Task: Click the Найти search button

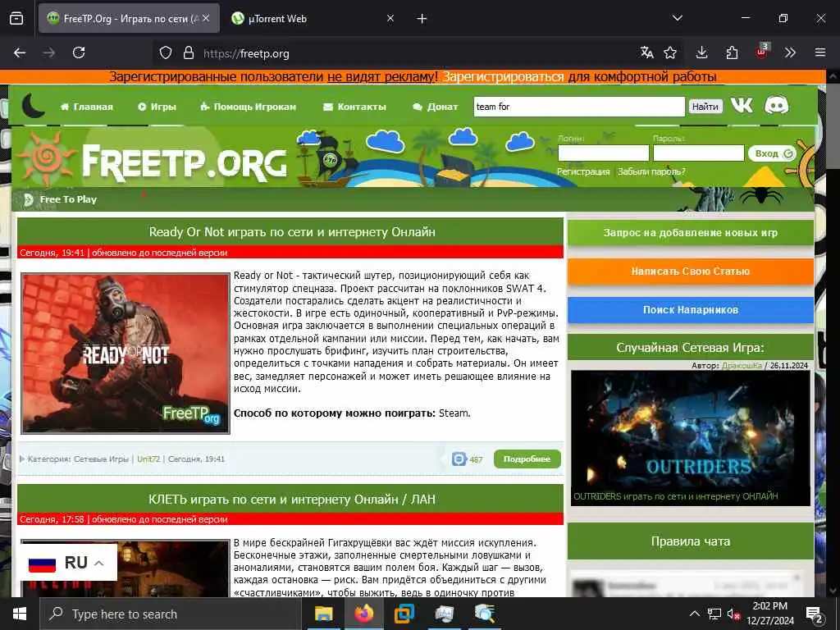Action: coord(705,107)
